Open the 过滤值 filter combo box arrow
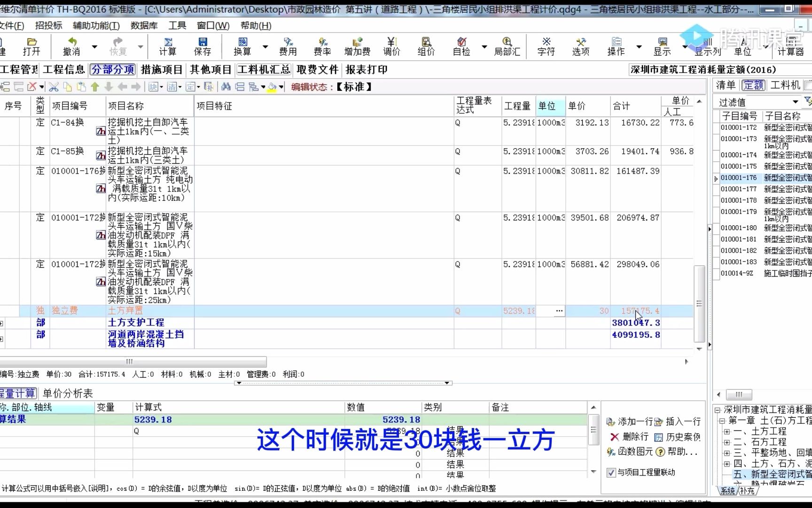Image resolution: width=812 pixels, height=508 pixels. [x=796, y=102]
